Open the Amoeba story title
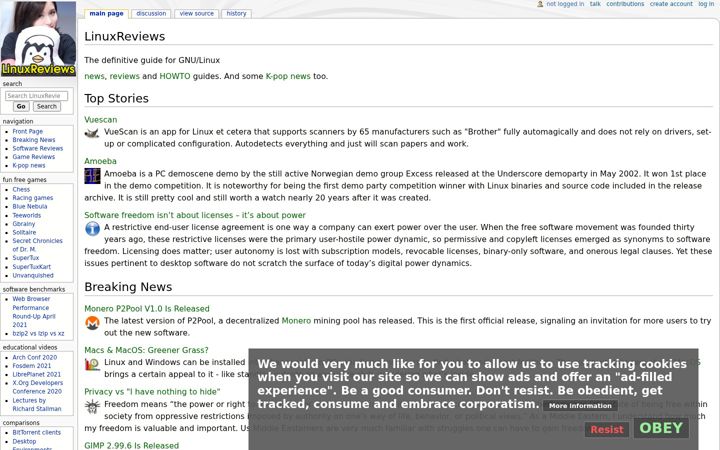This screenshot has height=450, width=720. pyautogui.click(x=100, y=161)
